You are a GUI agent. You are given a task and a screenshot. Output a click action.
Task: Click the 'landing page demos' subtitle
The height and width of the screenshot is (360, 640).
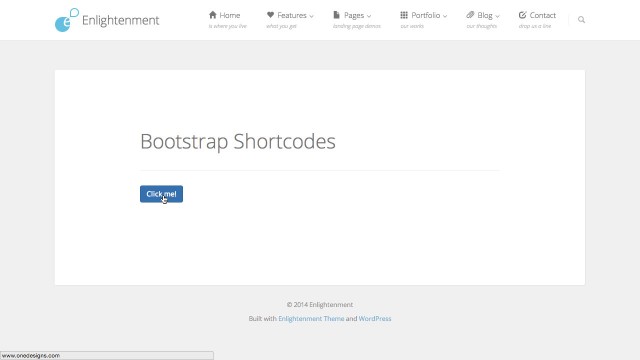(x=357, y=26)
